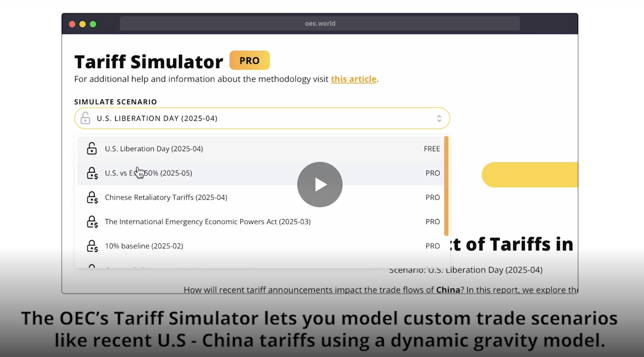The height and width of the screenshot is (357, 644).
Task: Click the padlock icon inside the scenario selector field
Action: (x=86, y=118)
